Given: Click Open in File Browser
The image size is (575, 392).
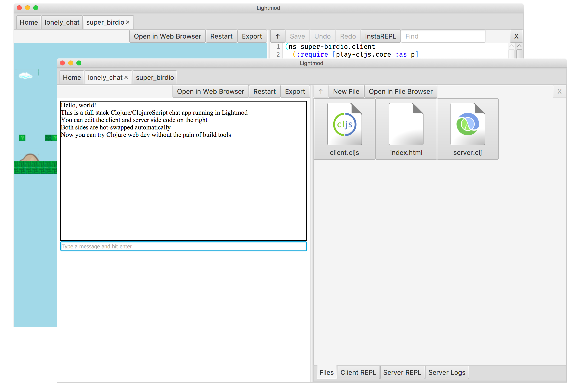Looking at the screenshot, I should pyautogui.click(x=400, y=91).
